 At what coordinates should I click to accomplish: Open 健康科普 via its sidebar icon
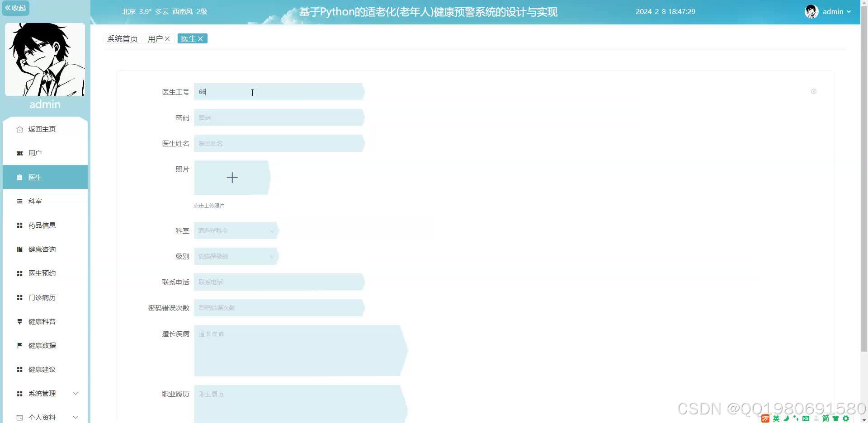pyautogui.click(x=20, y=321)
